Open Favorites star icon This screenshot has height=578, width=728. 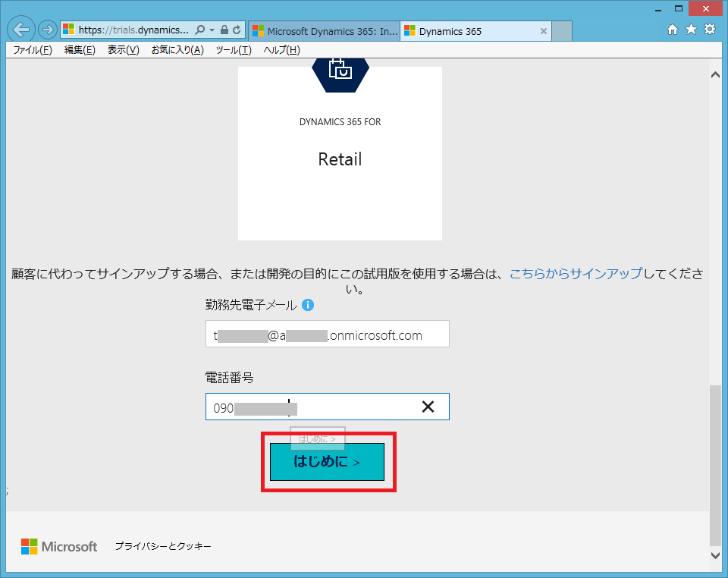692,30
